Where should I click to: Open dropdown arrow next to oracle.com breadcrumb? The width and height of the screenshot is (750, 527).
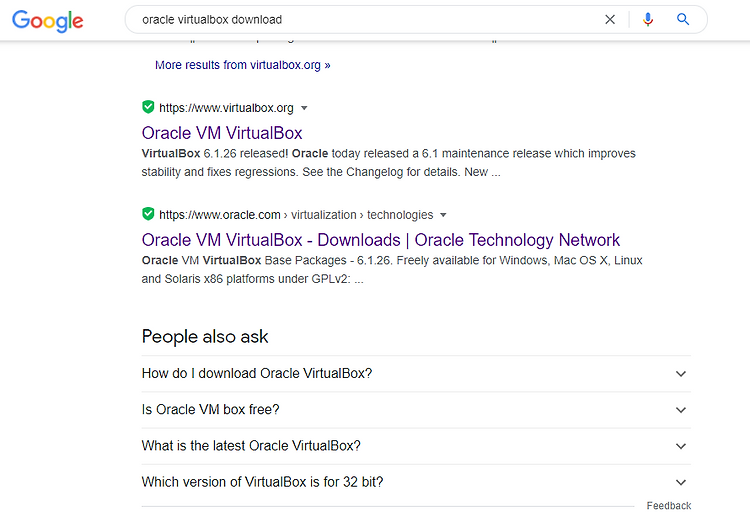(x=443, y=215)
